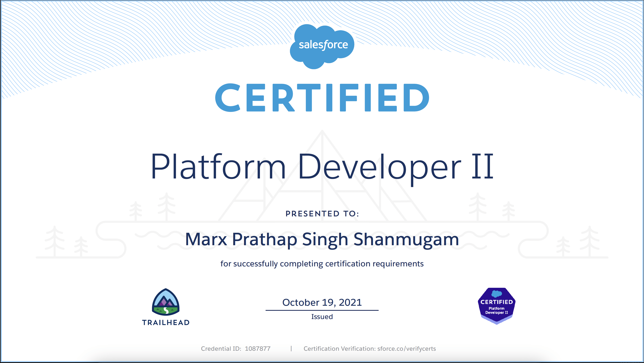This screenshot has height=363, width=644.
Task: Click the text about completing certification requirements
Action: click(x=322, y=264)
